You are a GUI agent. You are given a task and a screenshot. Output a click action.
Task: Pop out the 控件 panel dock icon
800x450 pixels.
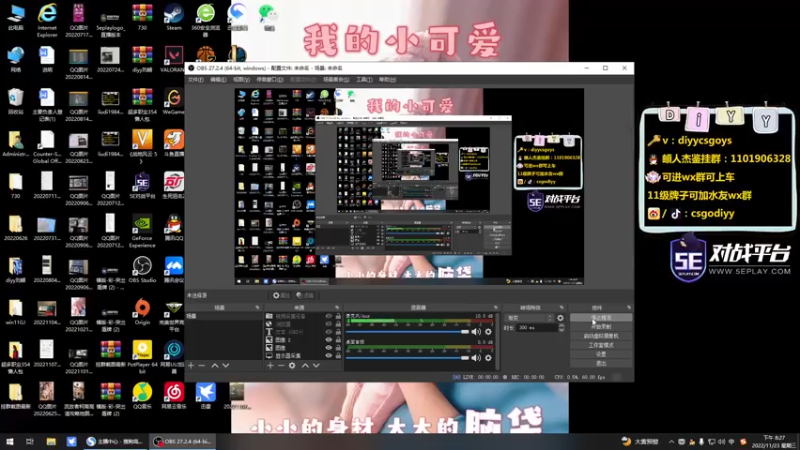629,308
